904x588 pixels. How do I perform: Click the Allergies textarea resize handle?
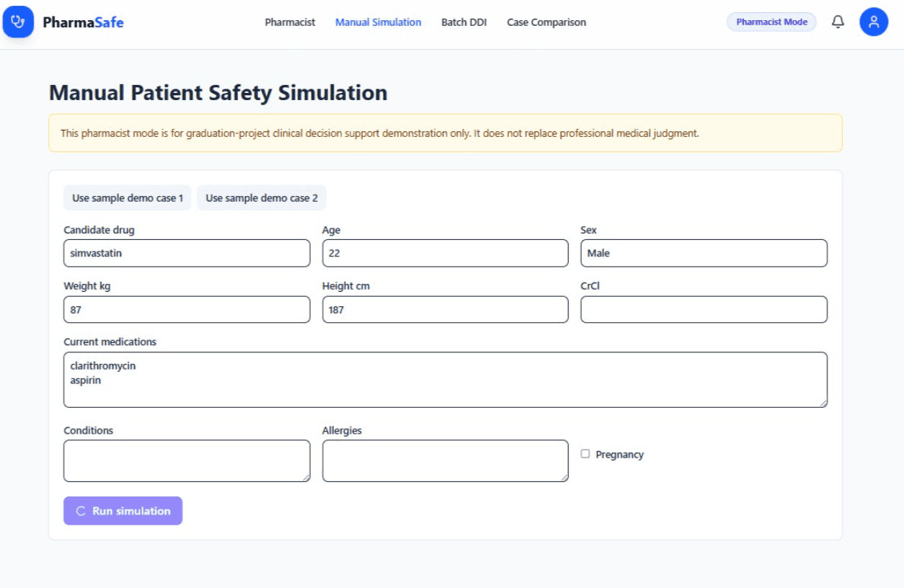pyautogui.click(x=564, y=477)
